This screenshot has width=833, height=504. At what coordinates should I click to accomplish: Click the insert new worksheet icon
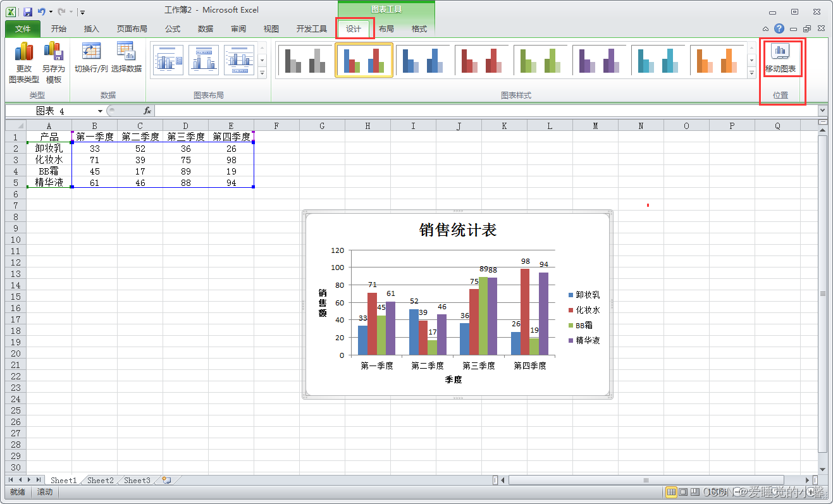167,481
